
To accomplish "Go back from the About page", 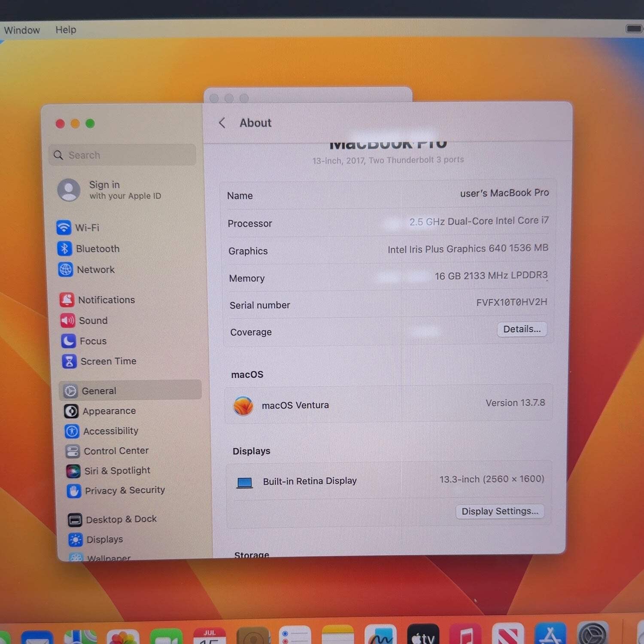I will (x=222, y=123).
